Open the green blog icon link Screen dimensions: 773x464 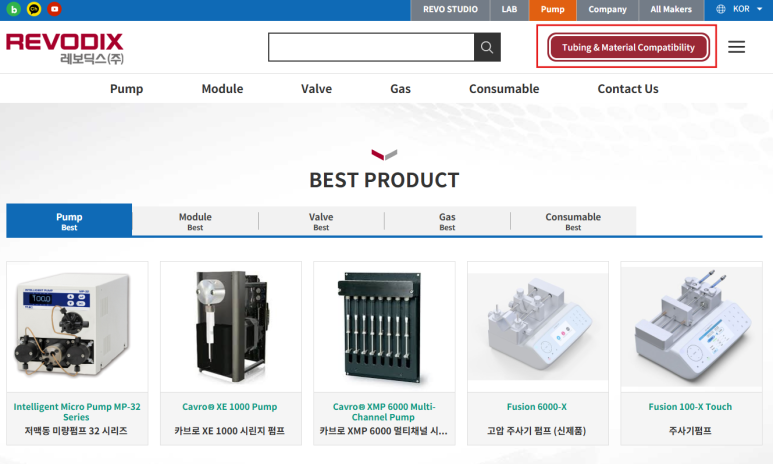point(14,9)
